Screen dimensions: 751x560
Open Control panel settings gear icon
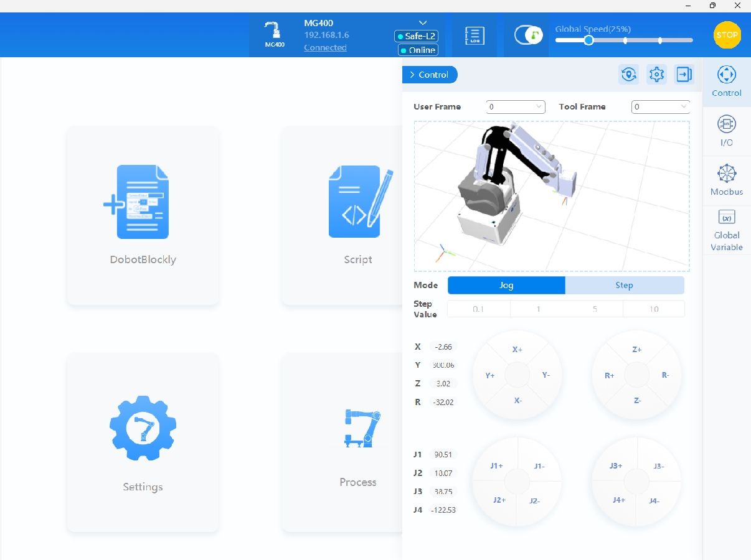656,75
